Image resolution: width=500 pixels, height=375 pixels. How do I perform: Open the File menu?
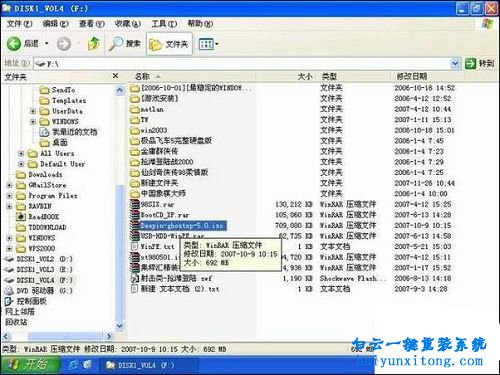click(x=20, y=24)
